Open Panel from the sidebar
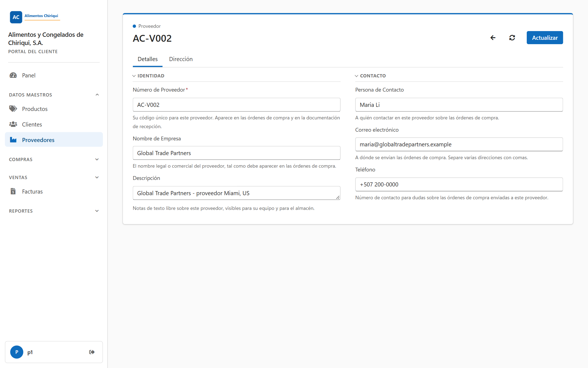588x368 pixels. [54, 75]
